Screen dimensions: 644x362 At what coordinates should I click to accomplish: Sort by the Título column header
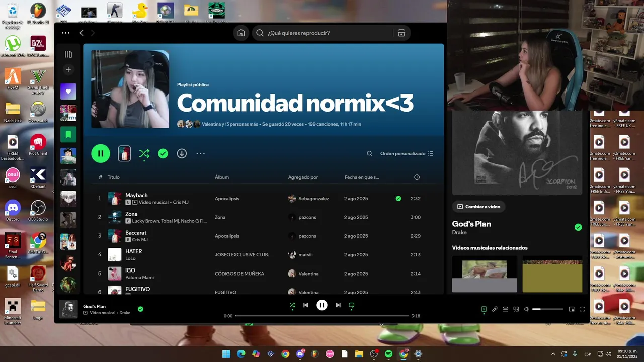pyautogui.click(x=114, y=177)
